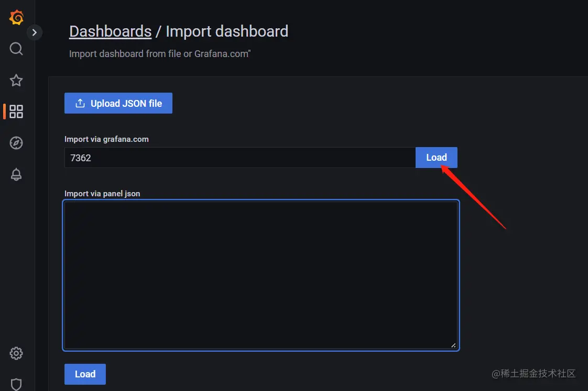Open the sidebar search icon
The image size is (588, 391).
pos(16,49)
